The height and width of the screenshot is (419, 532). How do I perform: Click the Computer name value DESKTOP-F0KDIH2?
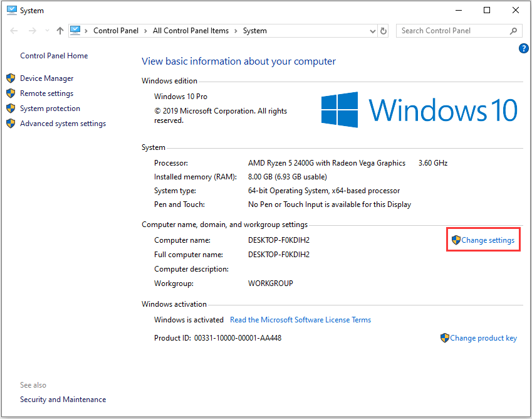pyautogui.click(x=279, y=240)
